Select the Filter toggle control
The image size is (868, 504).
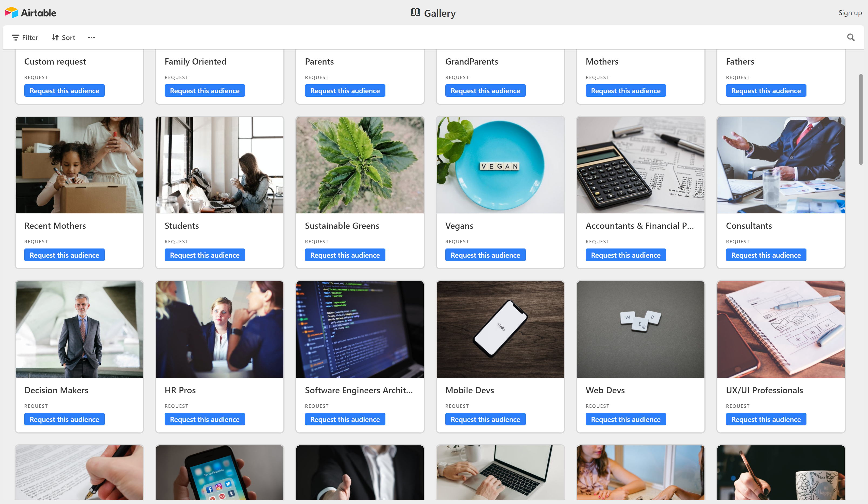coord(24,37)
